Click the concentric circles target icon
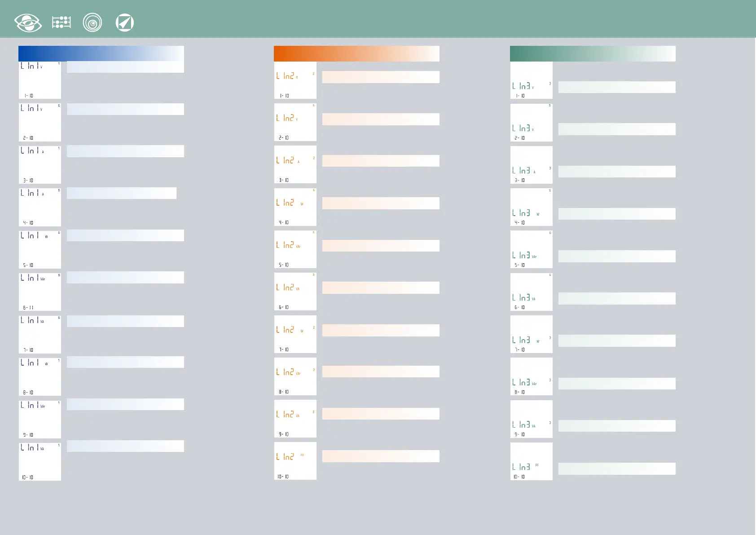The height and width of the screenshot is (535, 756). pyautogui.click(x=92, y=23)
